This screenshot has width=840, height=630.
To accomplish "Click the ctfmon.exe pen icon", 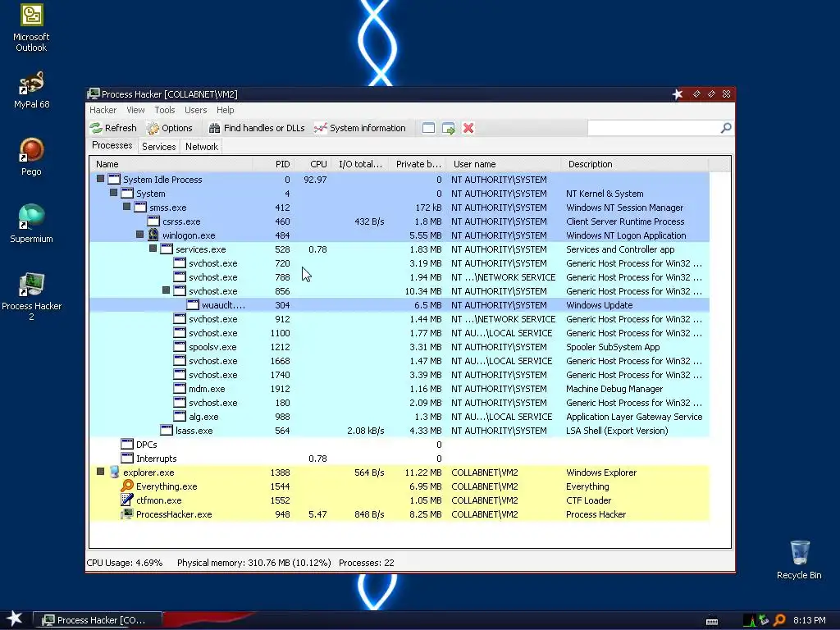I will (127, 500).
